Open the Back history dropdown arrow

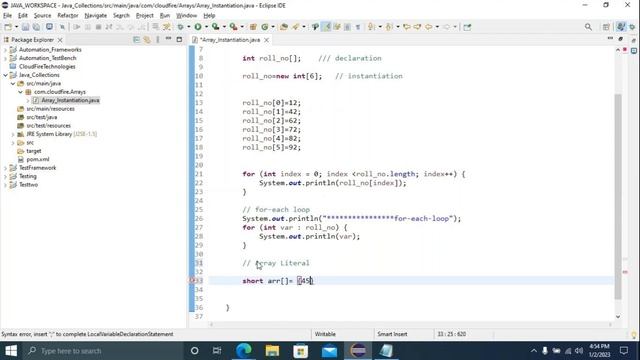437,27
